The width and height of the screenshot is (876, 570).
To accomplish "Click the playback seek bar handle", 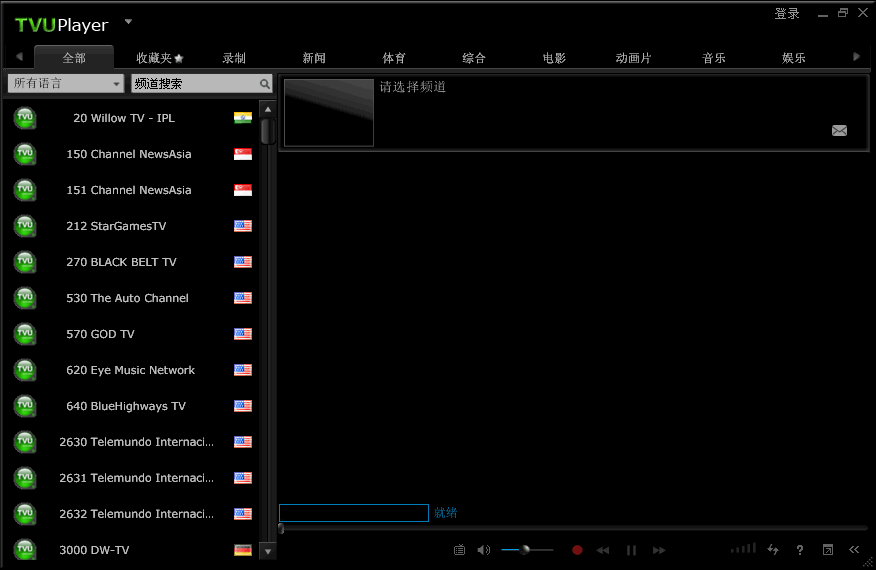I will click(x=281, y=529).
